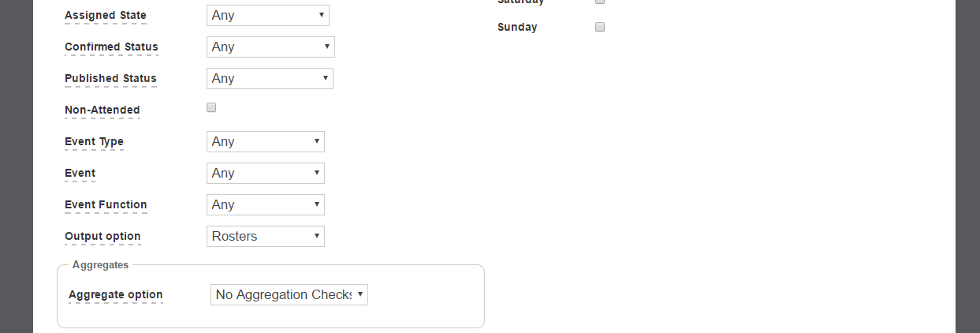The height and width of the screenshot is (333, 980).
Task: Click the Event Type label
Action: point(94,141)
